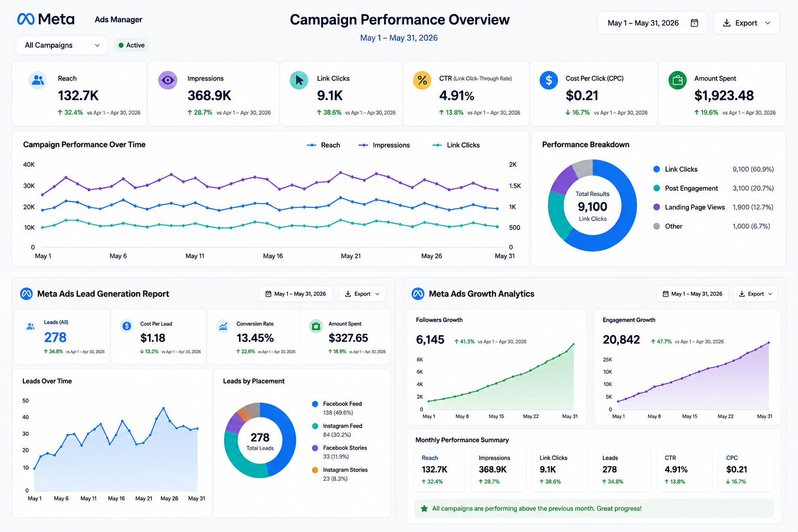Click the Impressions tile in Monthly Summary

click(x=499, y=470)
